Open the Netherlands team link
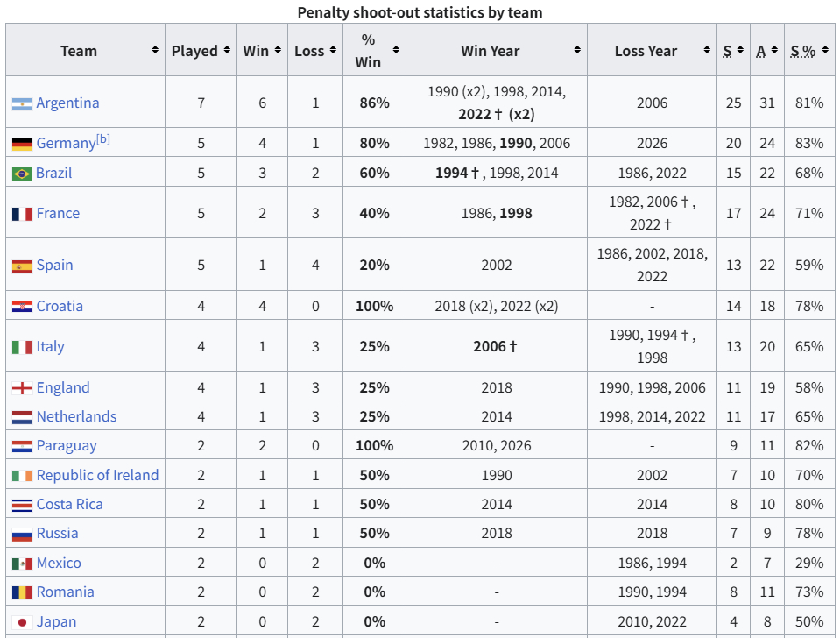Screen dimensions: 840x638 76,416
